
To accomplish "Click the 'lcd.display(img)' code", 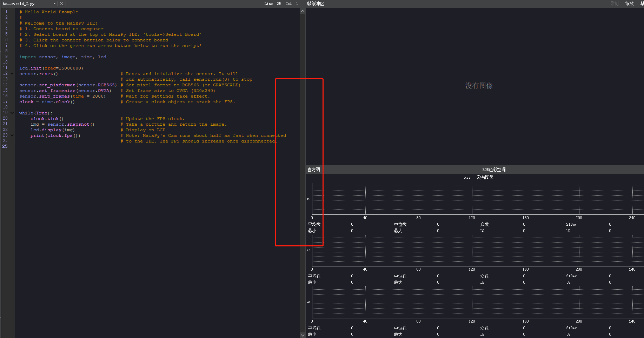I will pos(53,130).
